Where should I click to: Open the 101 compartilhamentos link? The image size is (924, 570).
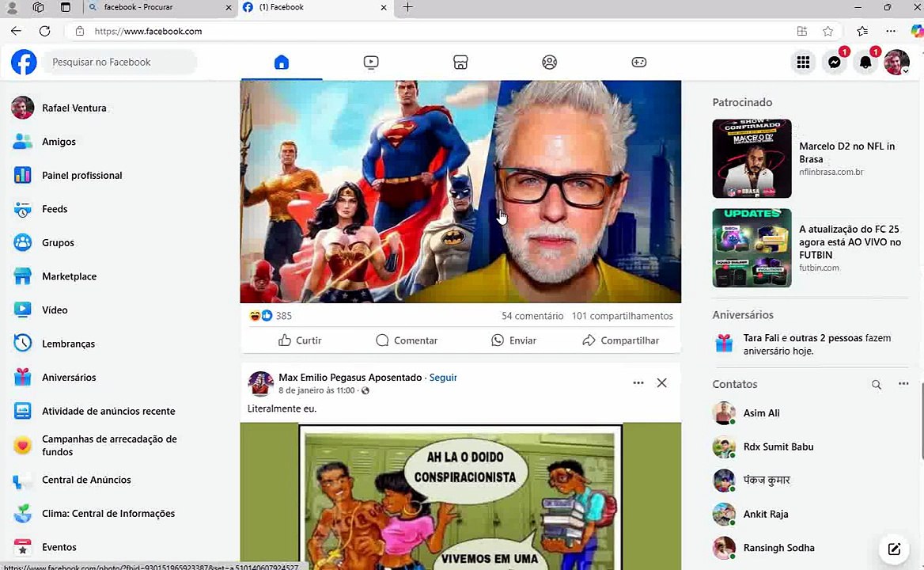(623, 316)
